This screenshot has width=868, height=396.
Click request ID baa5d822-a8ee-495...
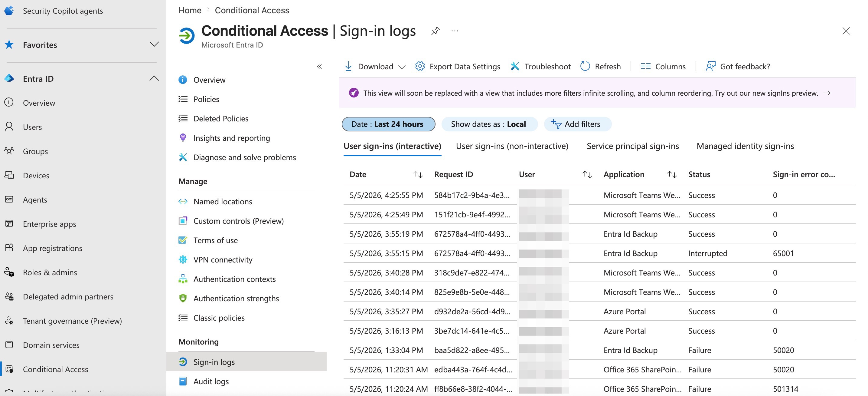click(x=472, y=350)
